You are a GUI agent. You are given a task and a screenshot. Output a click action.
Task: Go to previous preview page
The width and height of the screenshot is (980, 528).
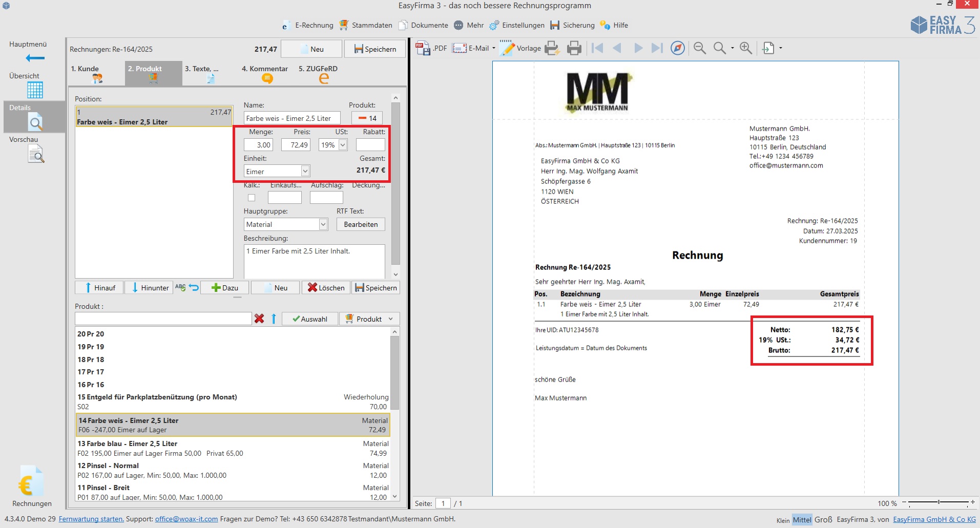point(617,48)
